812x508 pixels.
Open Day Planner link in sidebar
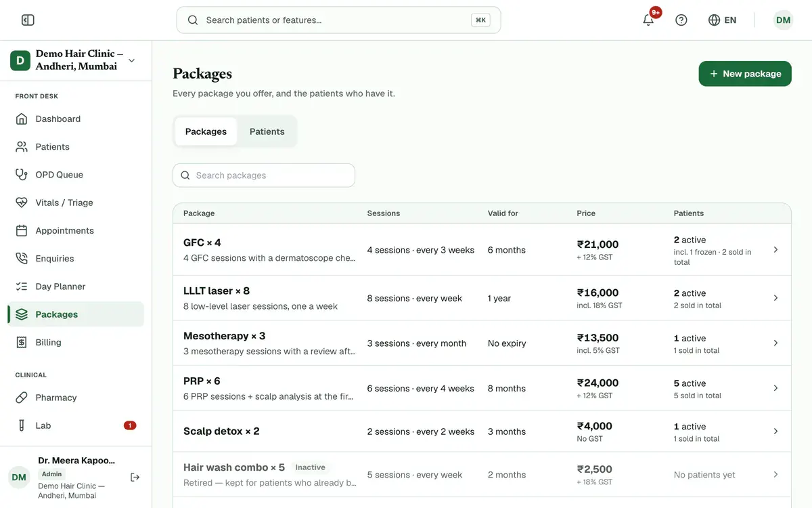76,287
